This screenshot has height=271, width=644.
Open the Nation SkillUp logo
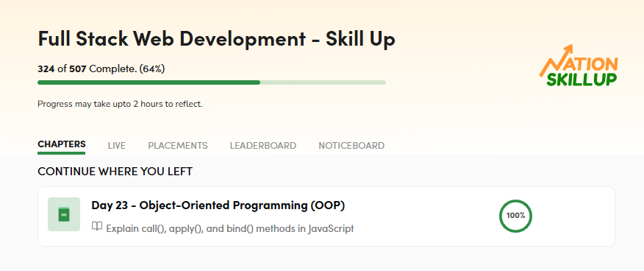579,66
